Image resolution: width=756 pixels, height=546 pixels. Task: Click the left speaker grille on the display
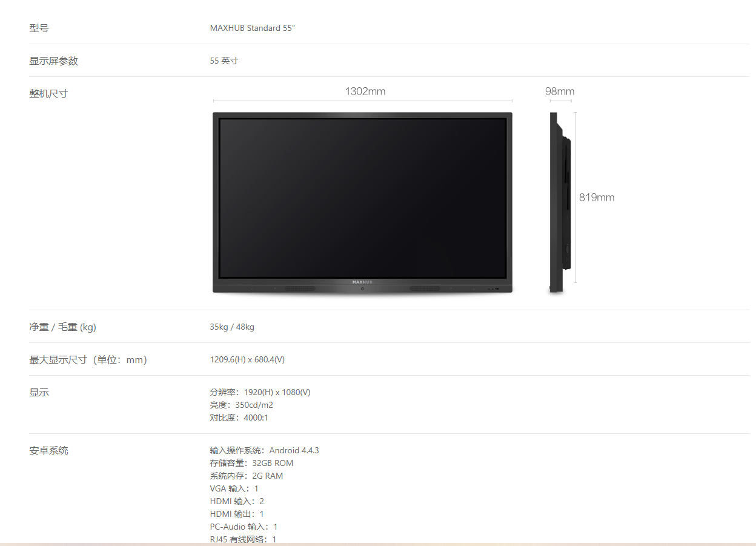point(300,288)
